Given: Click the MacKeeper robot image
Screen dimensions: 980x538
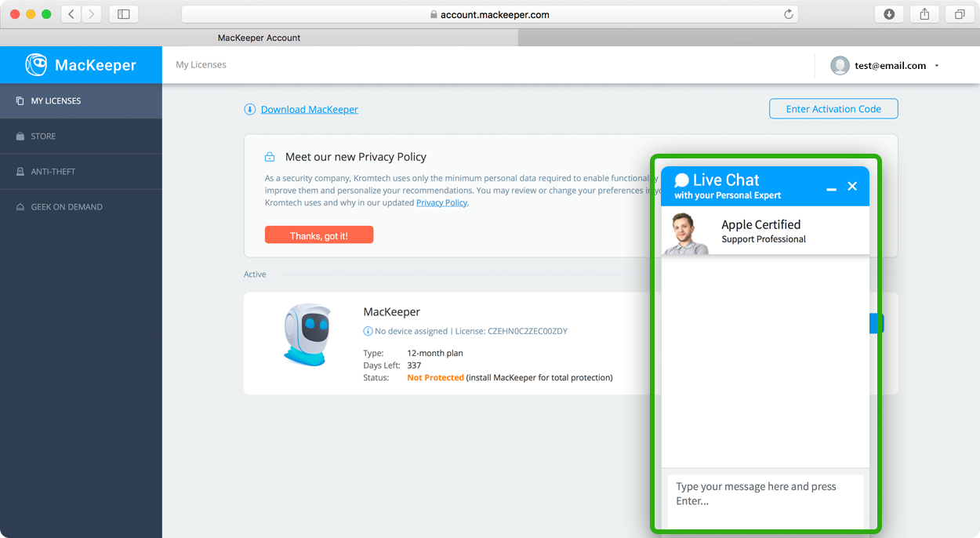Looking at the screenshot, I should click(307, 335).
